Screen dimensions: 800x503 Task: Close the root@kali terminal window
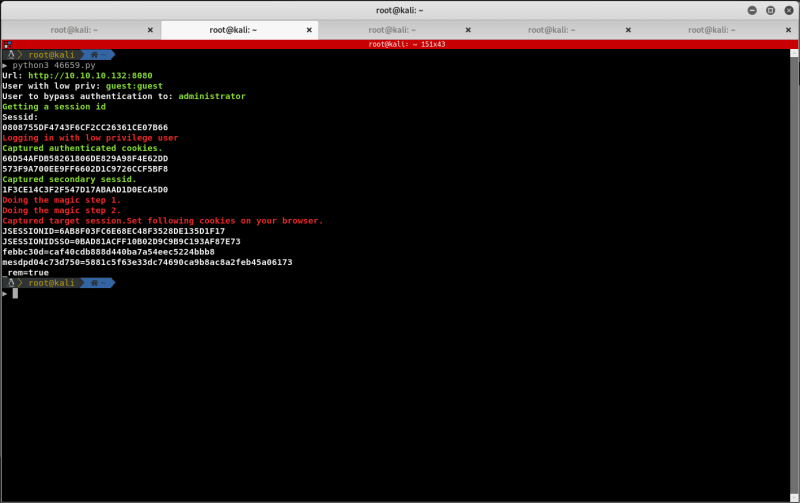pos(789,10)
